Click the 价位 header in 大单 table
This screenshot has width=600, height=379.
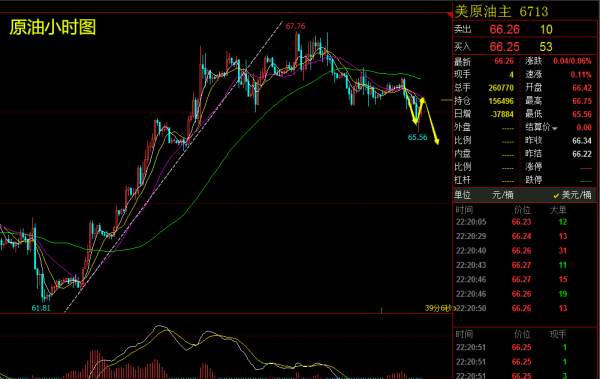pyautogui.click(x=522, y=210)
